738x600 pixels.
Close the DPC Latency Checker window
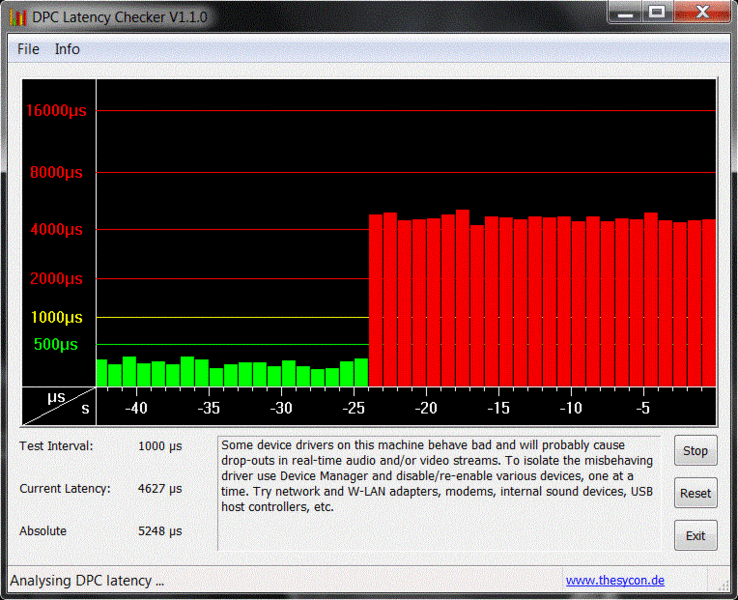(x=702, y=12)
